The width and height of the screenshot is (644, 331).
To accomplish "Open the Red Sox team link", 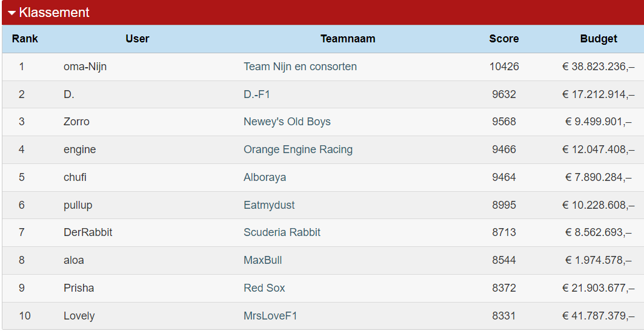I will 264,288.
